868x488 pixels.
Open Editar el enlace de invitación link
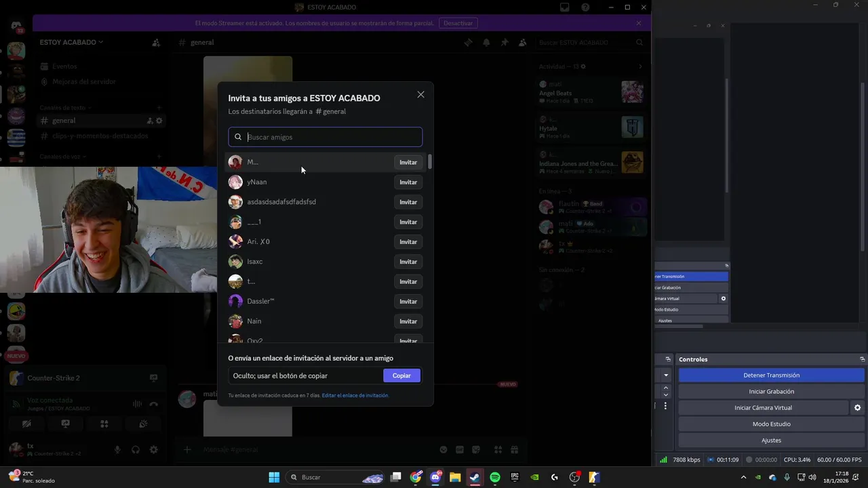355,395
